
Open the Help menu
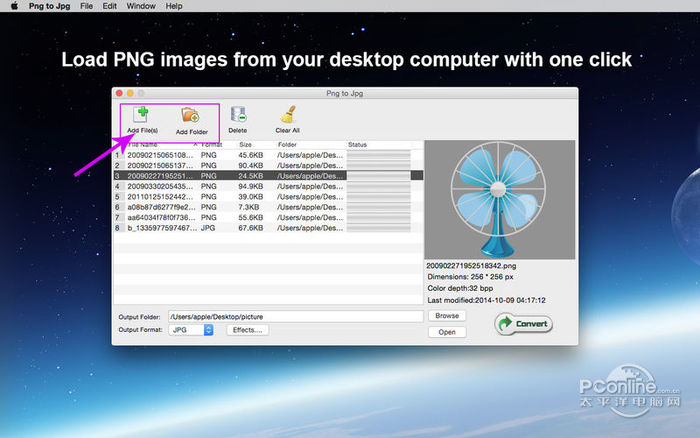tap(174, 6)
